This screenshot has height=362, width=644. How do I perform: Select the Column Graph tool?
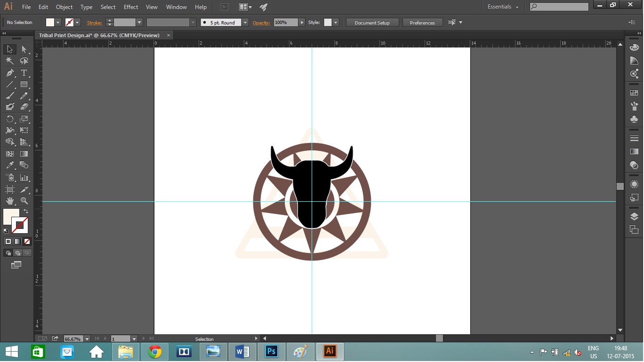[x=24, y=178]
